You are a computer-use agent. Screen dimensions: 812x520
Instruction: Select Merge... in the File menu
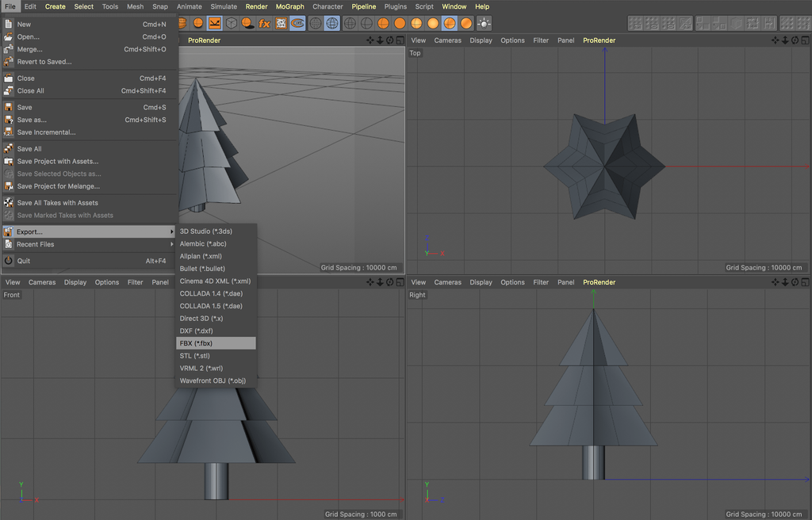90,49
